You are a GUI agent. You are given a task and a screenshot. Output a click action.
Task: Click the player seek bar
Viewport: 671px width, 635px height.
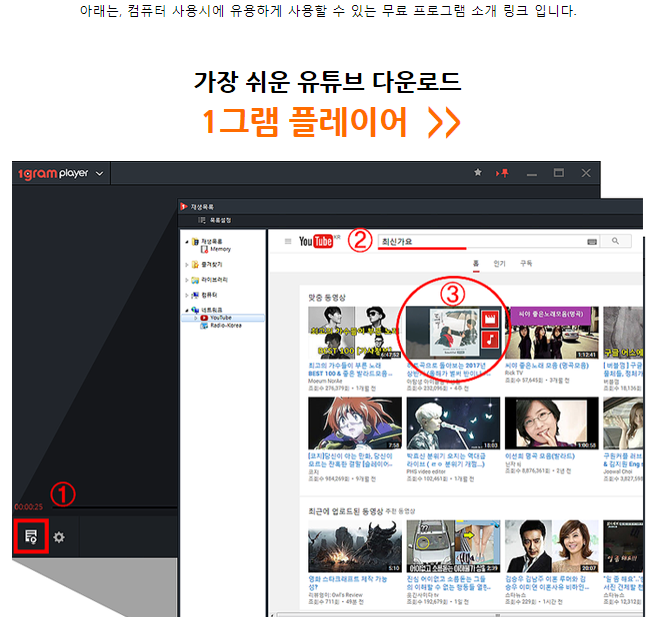click(115, 507)
